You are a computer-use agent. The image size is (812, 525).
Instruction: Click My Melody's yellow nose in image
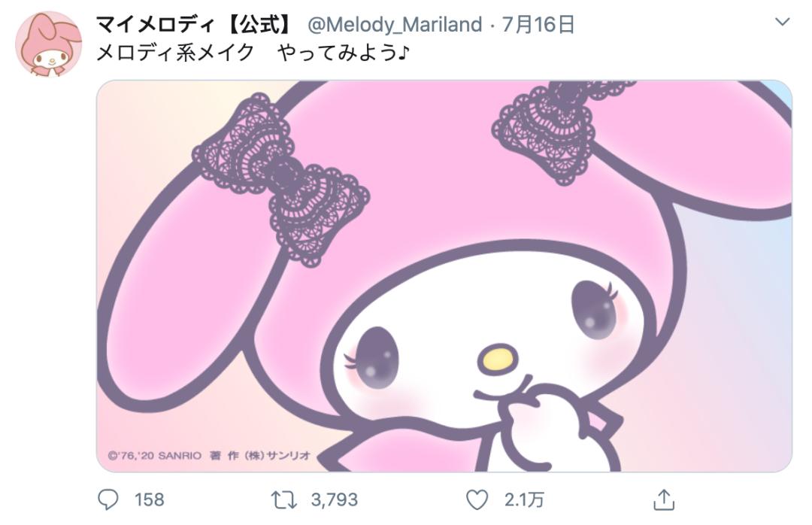(x=498, y=358)
